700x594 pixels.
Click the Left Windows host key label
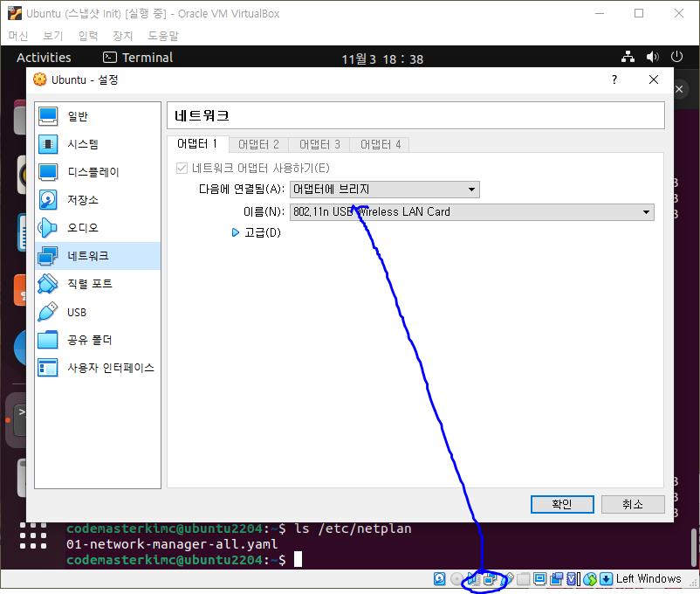(x=649, y=578)
